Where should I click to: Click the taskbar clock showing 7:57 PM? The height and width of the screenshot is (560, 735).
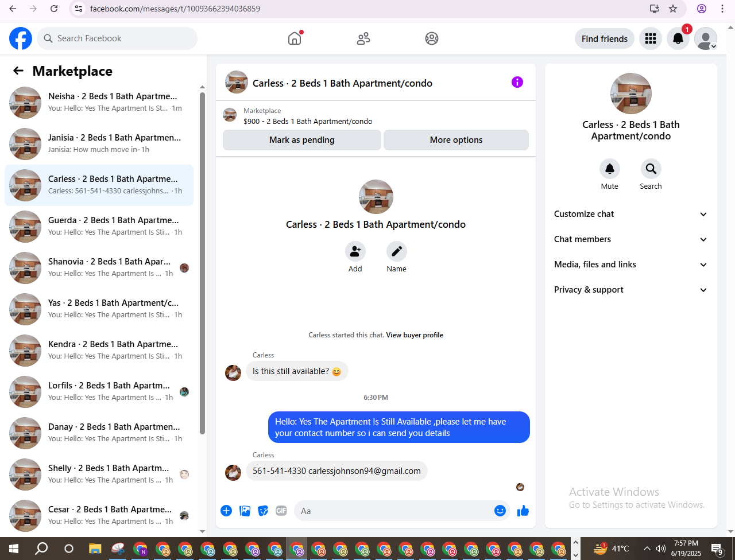(686, 549)
